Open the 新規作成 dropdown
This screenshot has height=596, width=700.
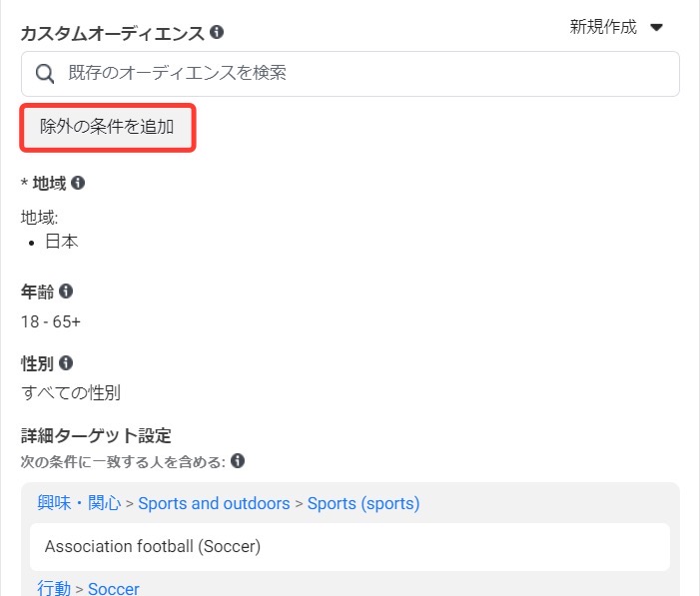point(616,27)
